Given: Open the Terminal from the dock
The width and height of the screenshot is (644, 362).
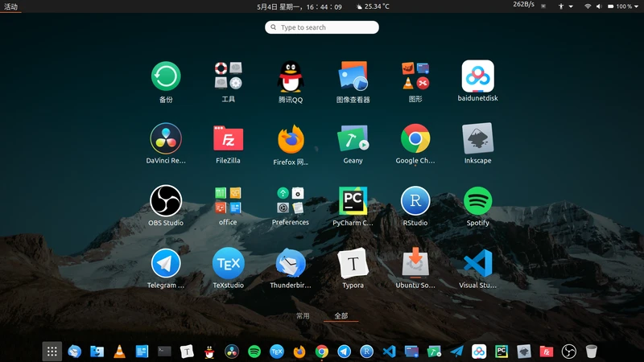Looking at the screenshot, I should (164, 352).
